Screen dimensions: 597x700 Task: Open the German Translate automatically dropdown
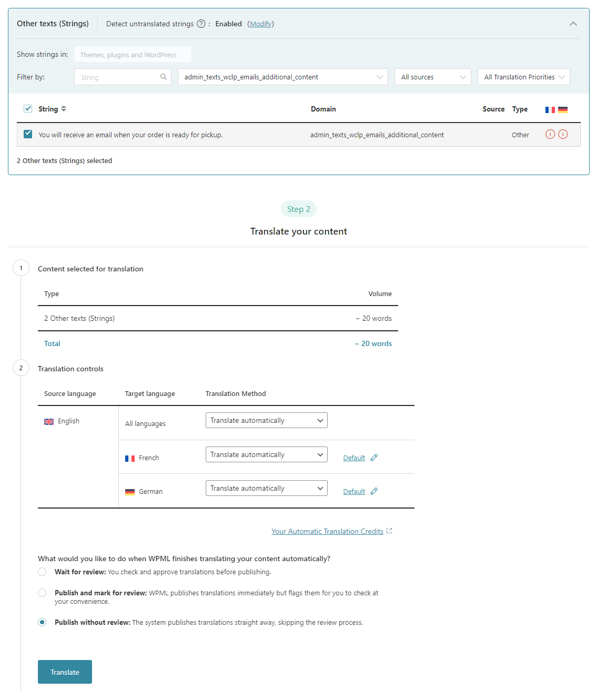click(x=266, y=488)
